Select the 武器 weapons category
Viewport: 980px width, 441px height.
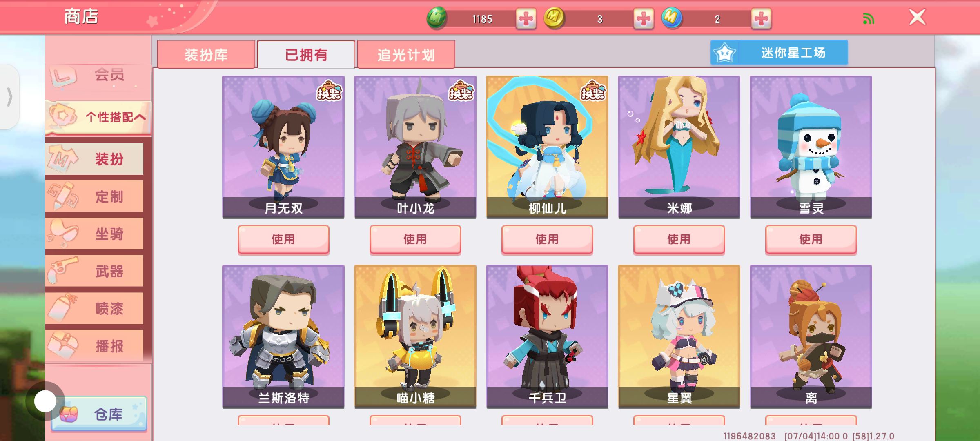(x=95, y=271)
